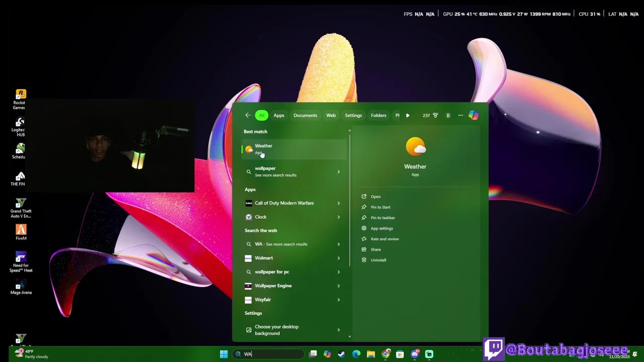Open the Windows Start button
This screenshot has height=362, width=644.
[224, 354]
